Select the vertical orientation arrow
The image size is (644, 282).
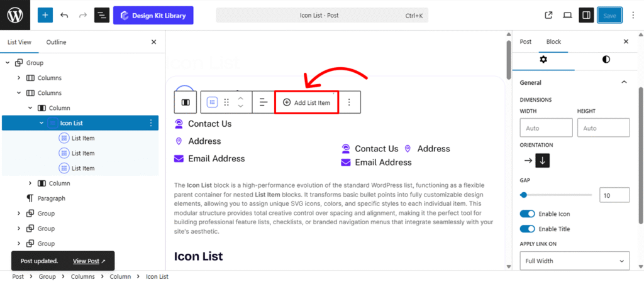[543, 160]
